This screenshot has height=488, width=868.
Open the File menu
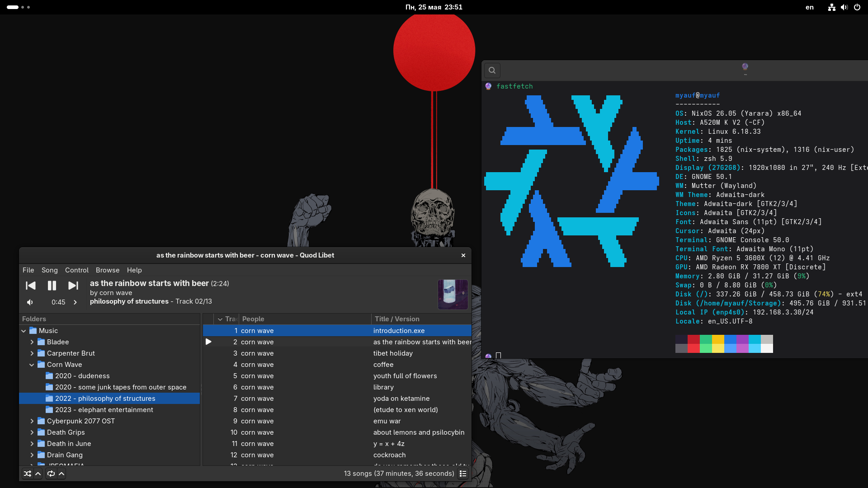(28, 270)
